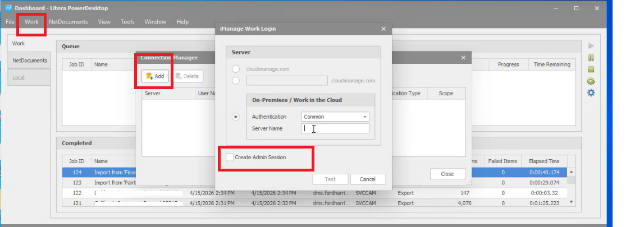The width and height of the screenshot is (644, 227).
Task: Open the Work menu
Action: tap(31, 22)
